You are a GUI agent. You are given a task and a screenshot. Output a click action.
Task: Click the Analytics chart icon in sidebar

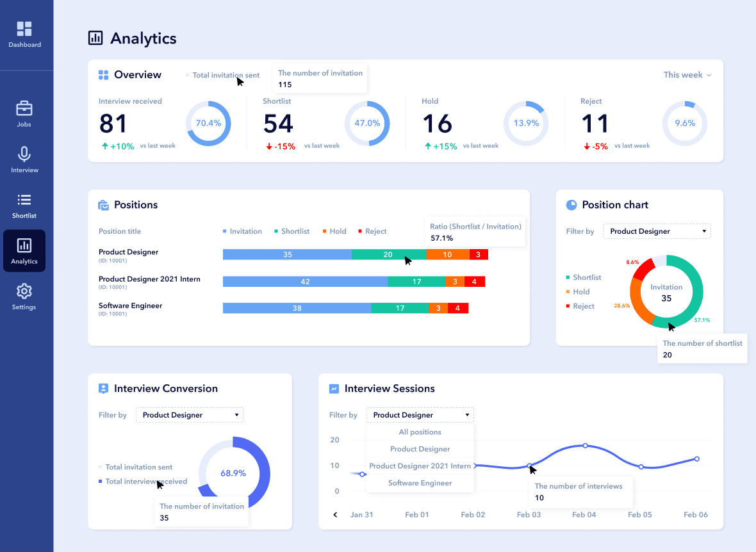[x=24, y=246]
